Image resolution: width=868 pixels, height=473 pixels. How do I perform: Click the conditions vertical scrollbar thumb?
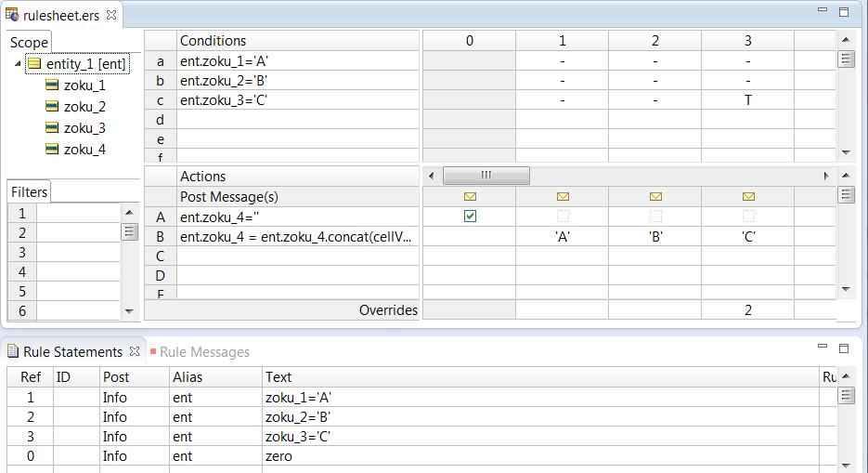[x=846, y=59]
